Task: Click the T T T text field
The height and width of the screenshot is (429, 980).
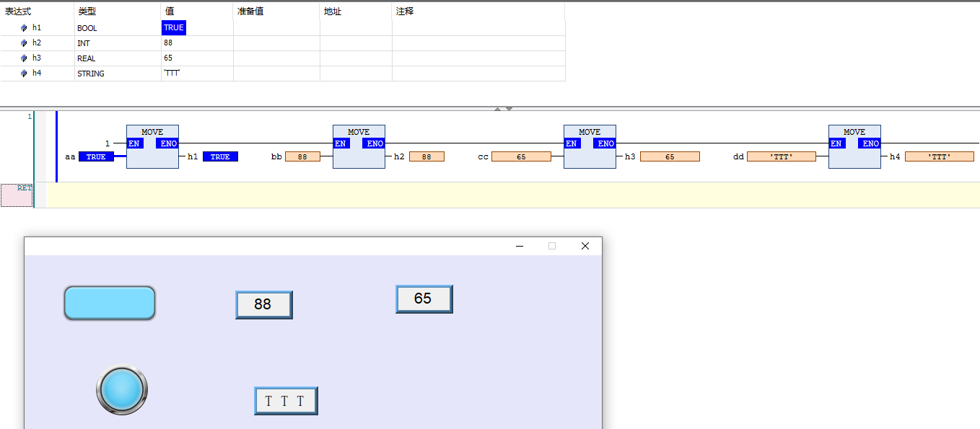Action: (286, 401)
